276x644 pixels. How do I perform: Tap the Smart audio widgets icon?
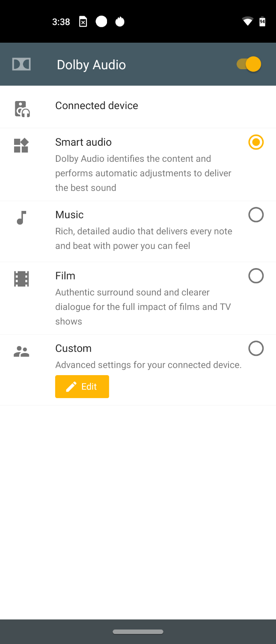pyautogui.click(x=21, y=145)
